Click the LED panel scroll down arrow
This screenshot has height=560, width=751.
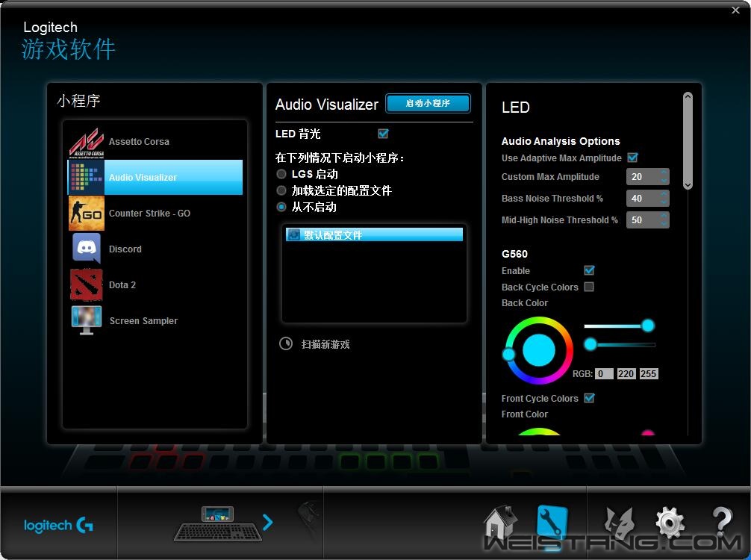tap(688, 185)
